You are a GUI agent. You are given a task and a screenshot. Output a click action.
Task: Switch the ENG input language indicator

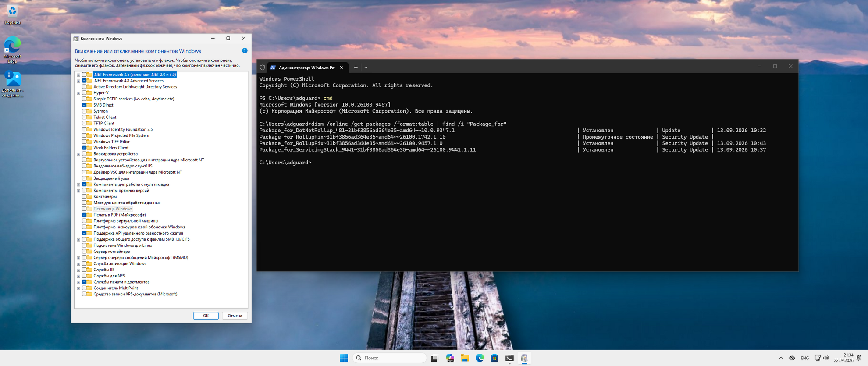pyautogui.click(x=805, y=358)
